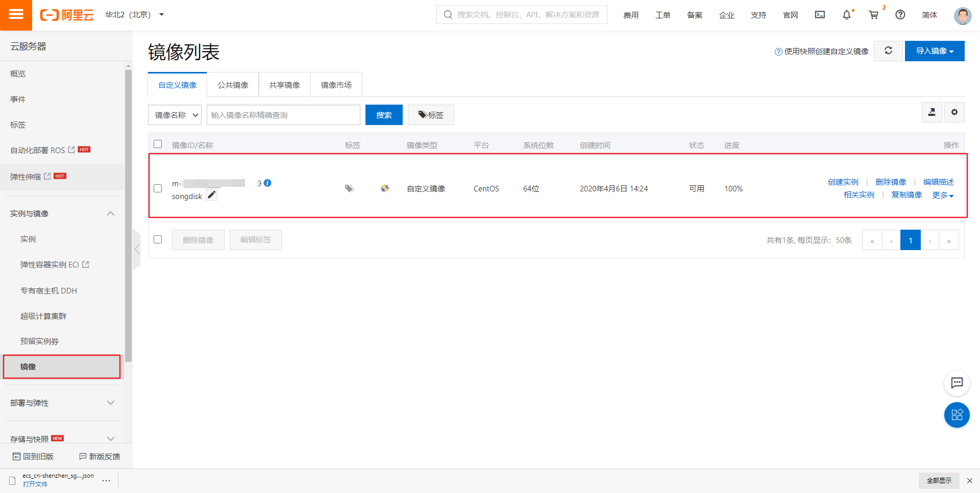Switch to 镜像市场 tab
The height and width of the screenshot is (493, 980).
[x=336, y=85]
